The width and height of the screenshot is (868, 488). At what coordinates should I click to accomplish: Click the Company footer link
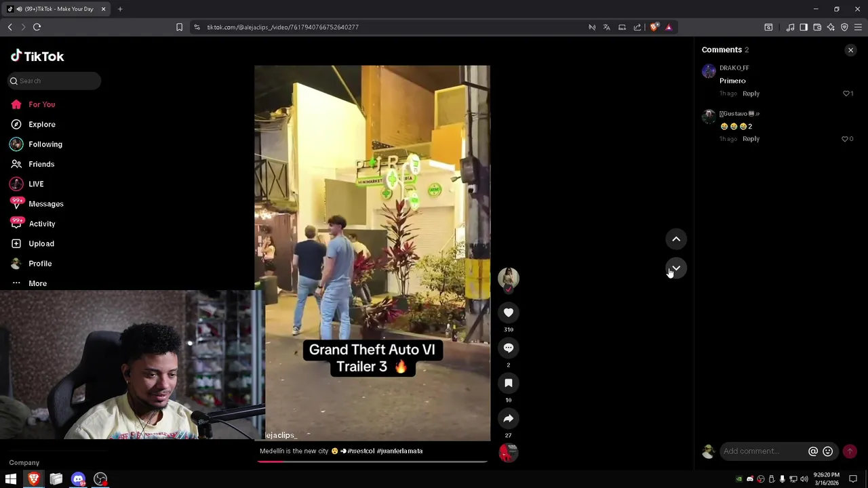click(x=24, y=463)
